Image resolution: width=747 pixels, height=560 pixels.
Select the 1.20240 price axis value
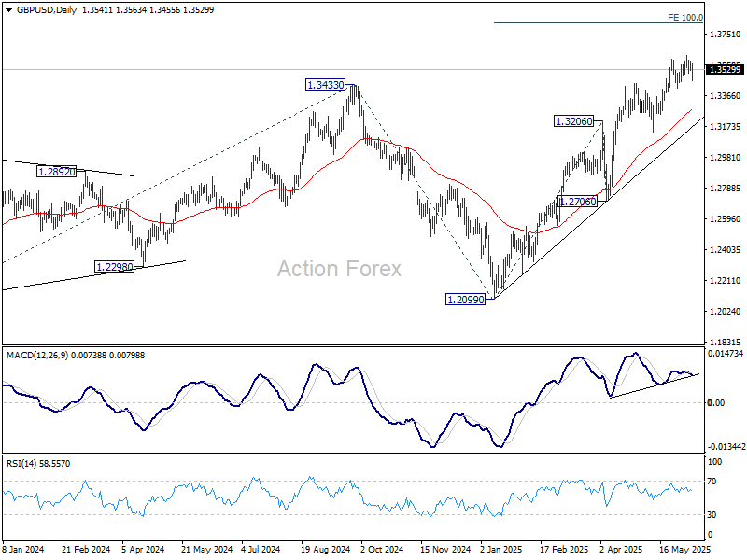[726, 312]
